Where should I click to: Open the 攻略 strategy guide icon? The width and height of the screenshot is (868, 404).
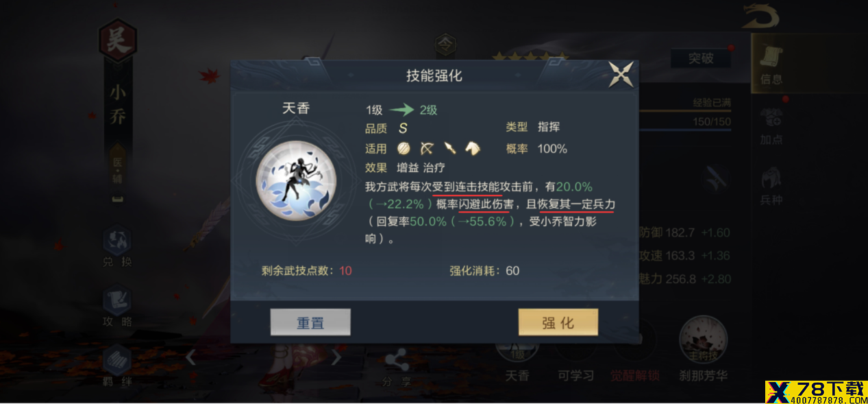click(117, 307)
